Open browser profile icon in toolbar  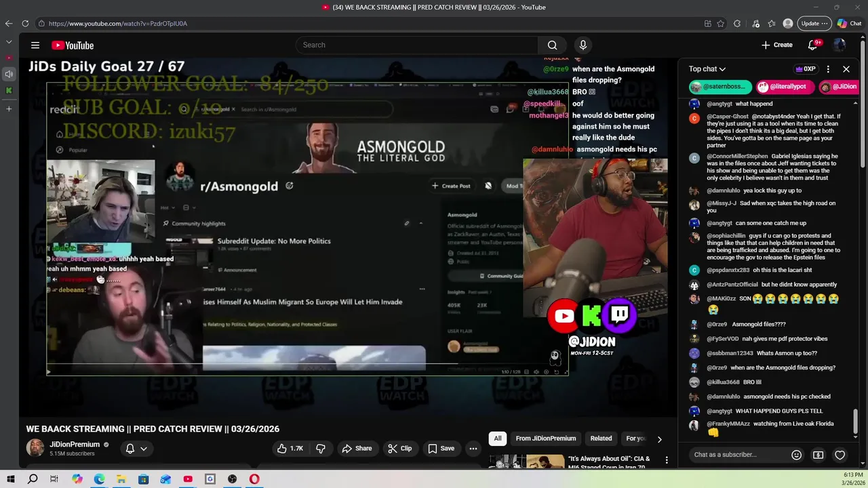click(x=787, y=24)
